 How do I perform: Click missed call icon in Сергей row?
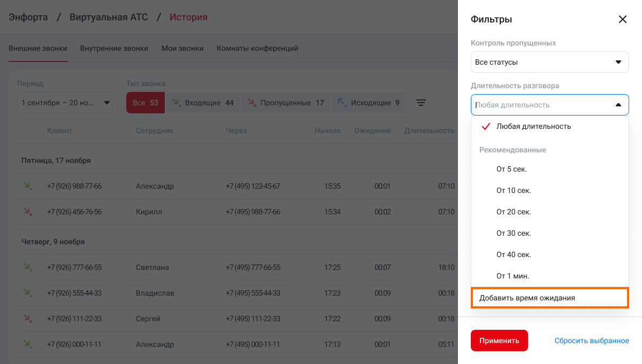pyautogui.click(x=27, y=319)
